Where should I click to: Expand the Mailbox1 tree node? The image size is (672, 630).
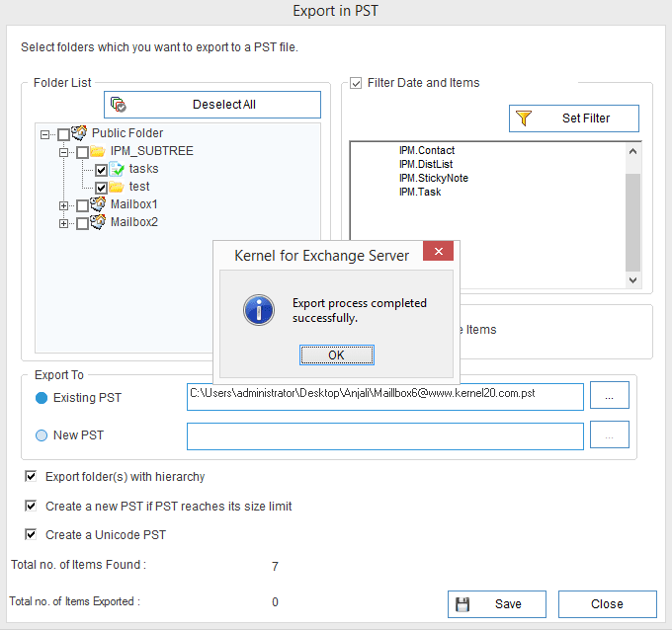point(63,205)
